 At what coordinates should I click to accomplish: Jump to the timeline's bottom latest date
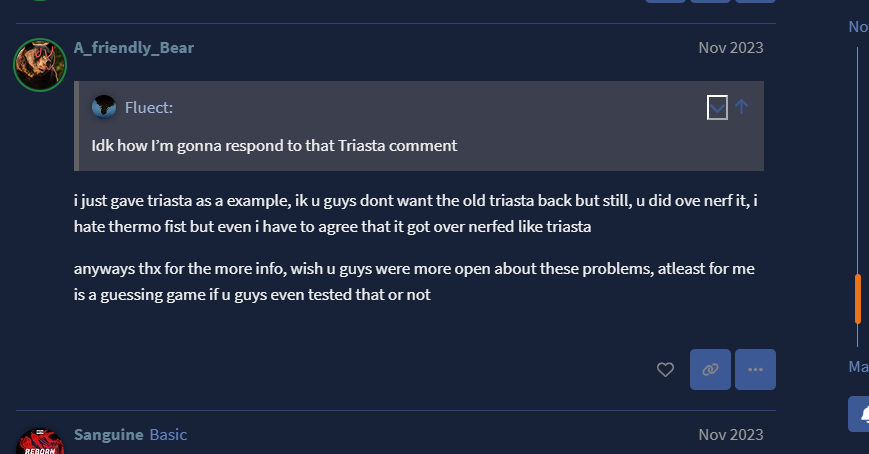(x=858, y=367)
